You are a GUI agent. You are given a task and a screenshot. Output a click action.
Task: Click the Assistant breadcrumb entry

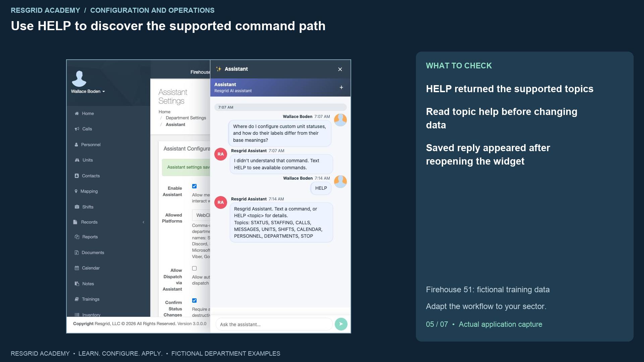(175, 125)
